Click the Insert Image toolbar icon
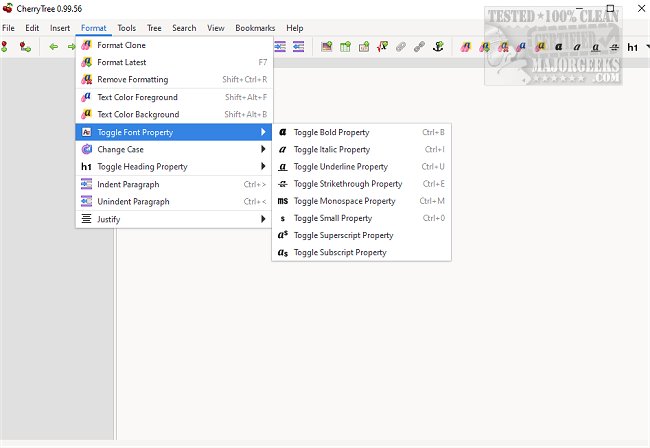Viewport: 650px width, 448px height. [x=327, y=46]
